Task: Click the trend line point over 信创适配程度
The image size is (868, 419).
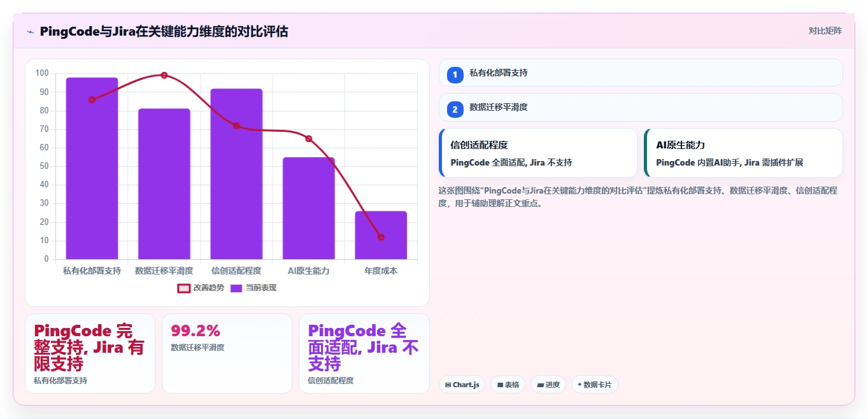Action: tap(236, 125)
